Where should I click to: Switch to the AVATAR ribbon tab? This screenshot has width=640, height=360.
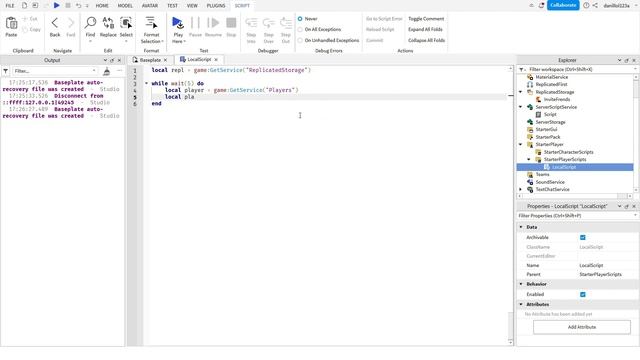[x=150, y=6]
